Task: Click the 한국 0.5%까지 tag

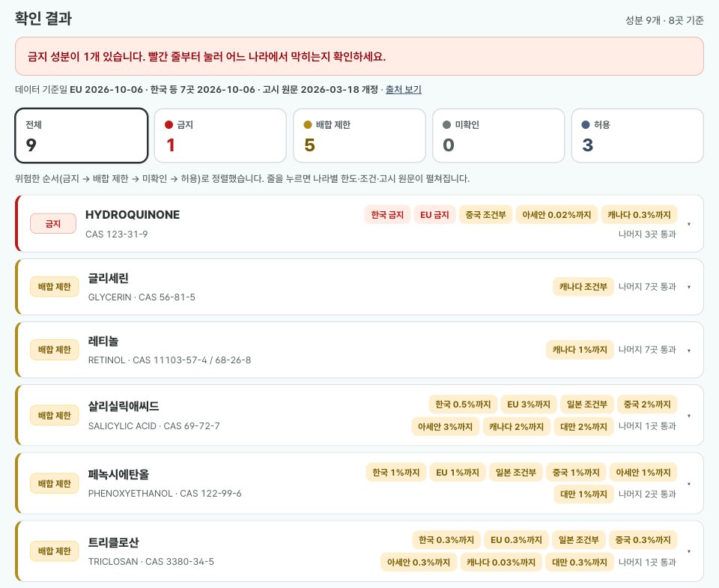Action: click(x=463, y=404)
